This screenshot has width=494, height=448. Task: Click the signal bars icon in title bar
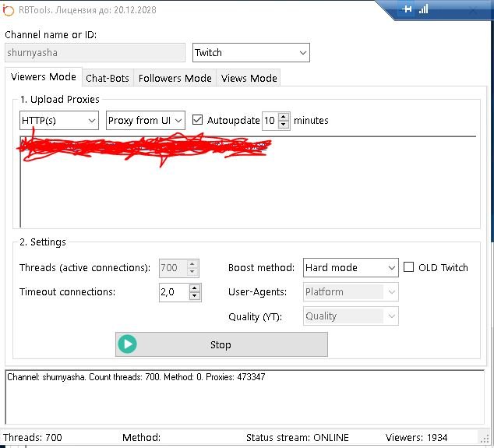pyautogui.click(x=424, y=9)
